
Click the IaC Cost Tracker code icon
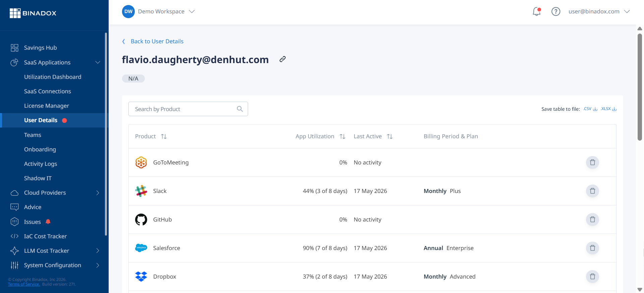pos(14,236)
